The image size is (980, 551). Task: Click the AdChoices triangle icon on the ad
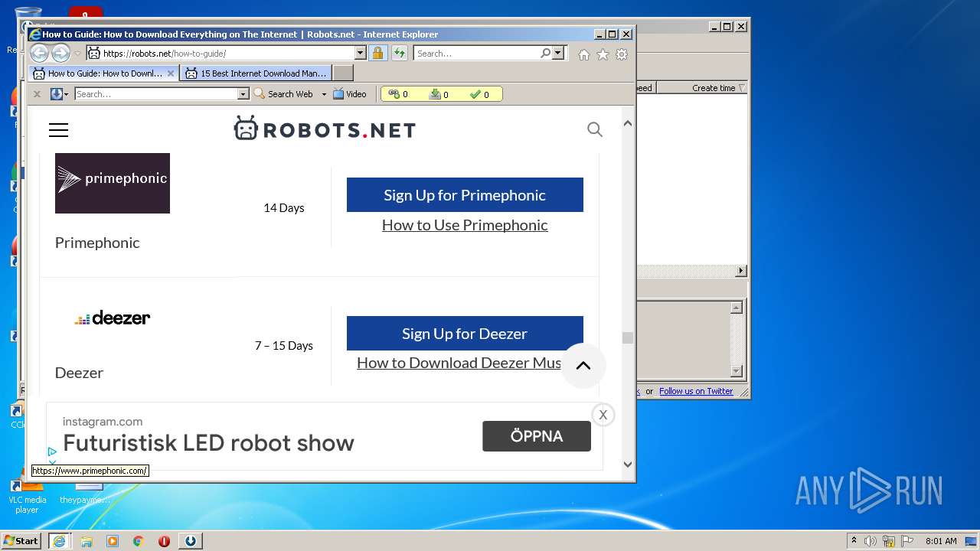(x=52, y=452)
